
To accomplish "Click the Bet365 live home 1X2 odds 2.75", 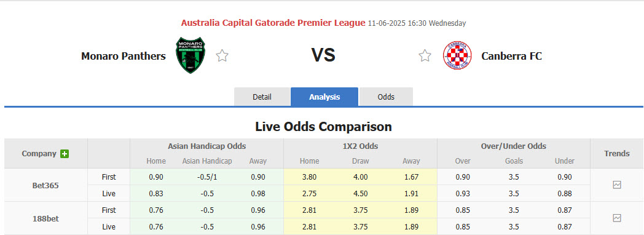I will pos(309,194).
